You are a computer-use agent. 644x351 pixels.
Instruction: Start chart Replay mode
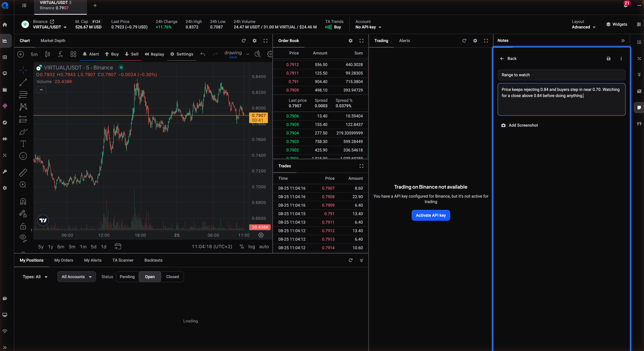[x=155, y=54]
